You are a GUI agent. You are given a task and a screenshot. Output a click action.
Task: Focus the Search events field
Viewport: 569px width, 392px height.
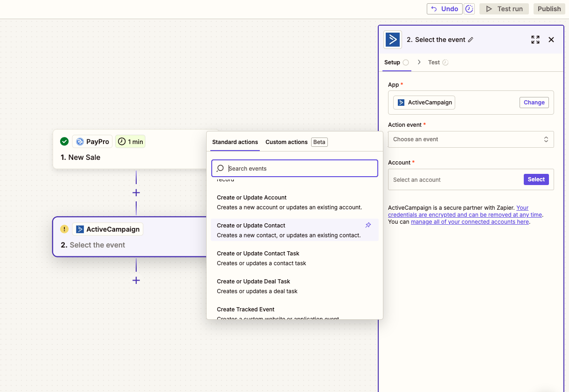tap(295, 168)
